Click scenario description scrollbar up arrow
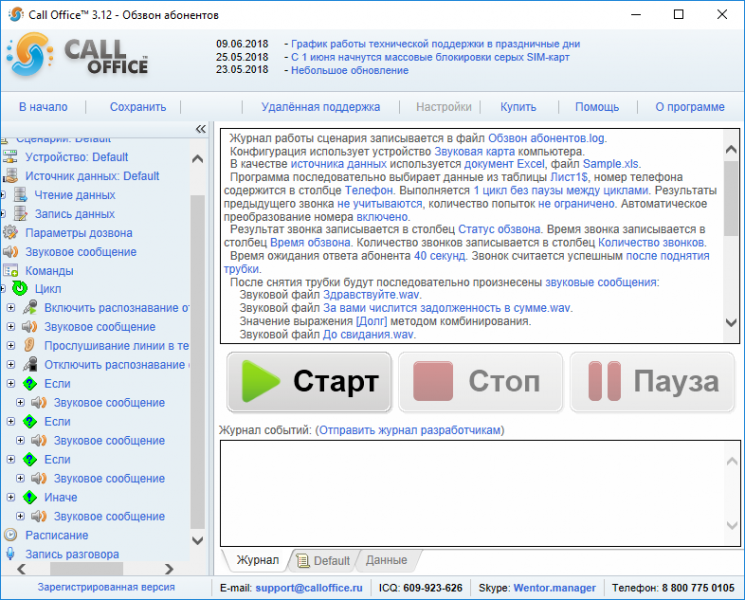The image size is (745, 600). [x=731, y=149]
